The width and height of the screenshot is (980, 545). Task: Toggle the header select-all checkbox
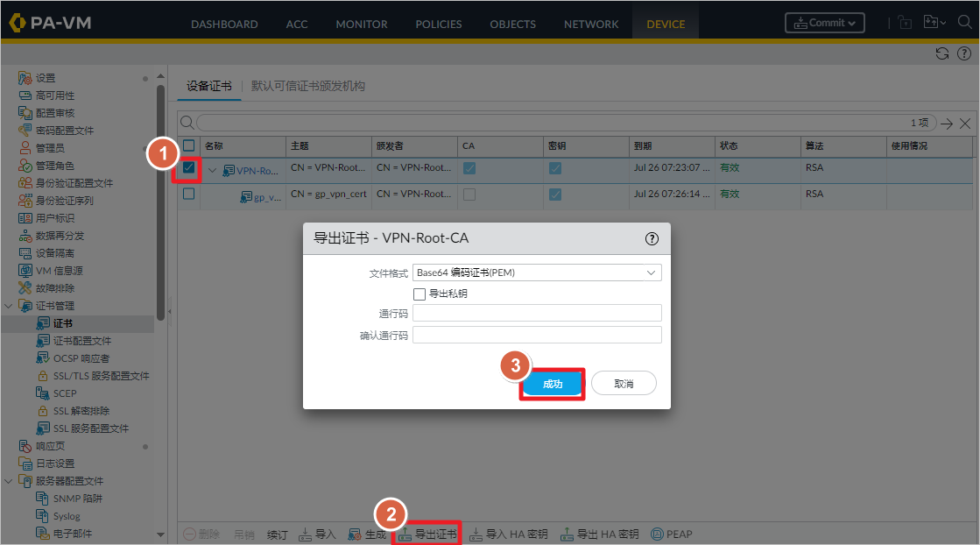pyautogui.click(x=189, y=145)
